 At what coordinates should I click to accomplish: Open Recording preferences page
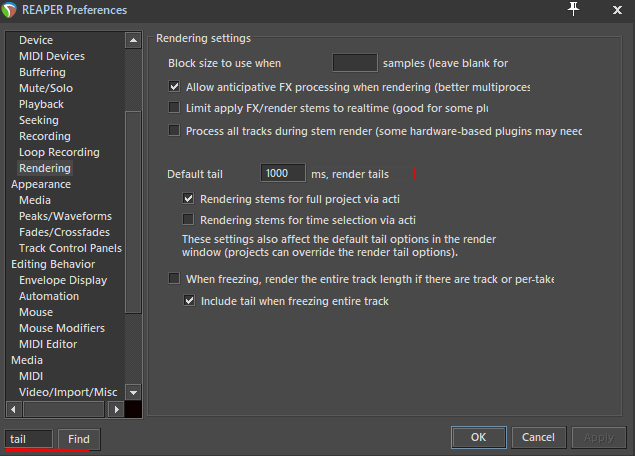tap(45, 136)
